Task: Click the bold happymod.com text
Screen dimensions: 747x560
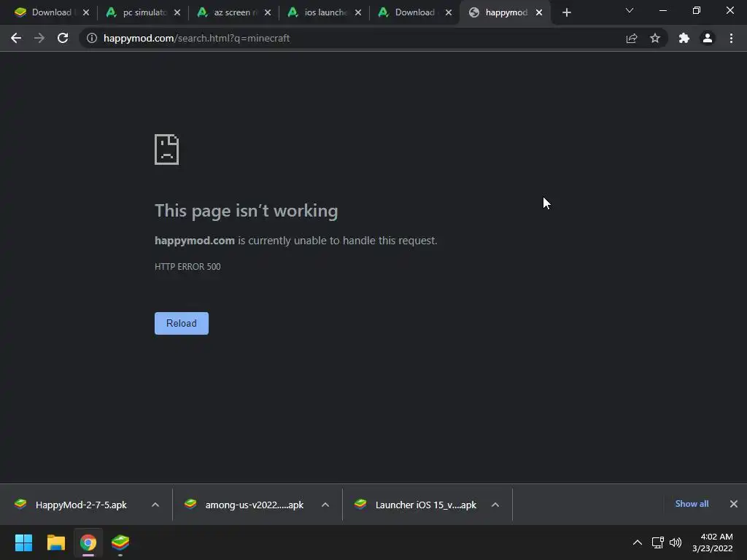Action: pos(194,241)
